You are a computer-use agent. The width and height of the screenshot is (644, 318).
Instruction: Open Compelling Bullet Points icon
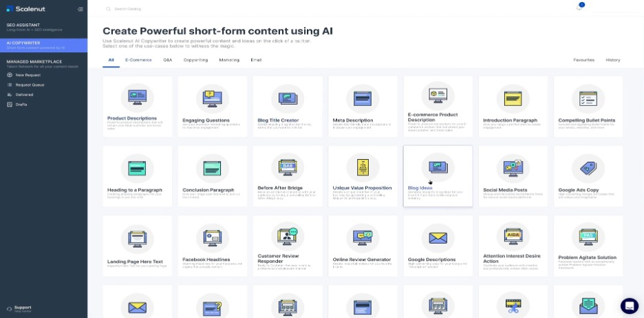pyautogui.click(x=588, y=98)
